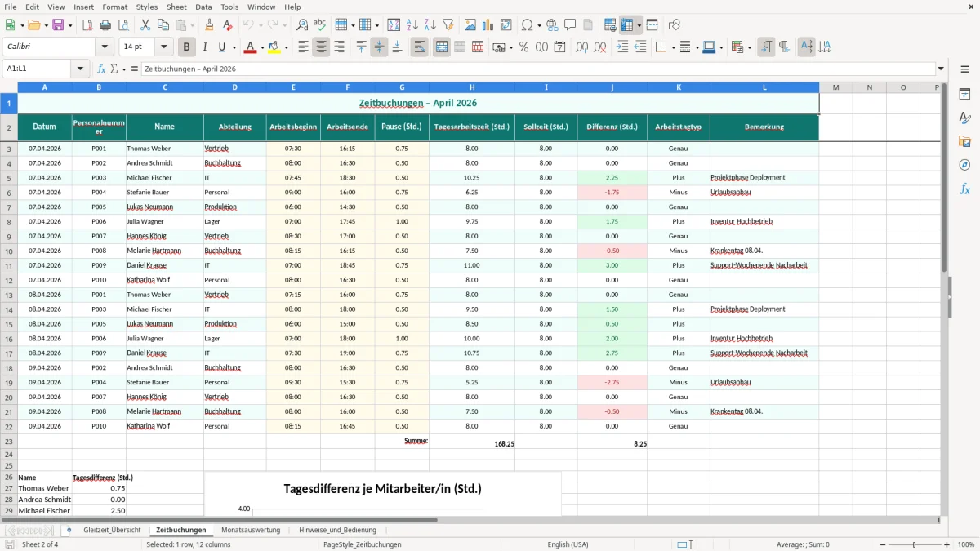Screen dimensions: 980x551
Task: Apply the red font color swatch
Action: coord(249,47)
